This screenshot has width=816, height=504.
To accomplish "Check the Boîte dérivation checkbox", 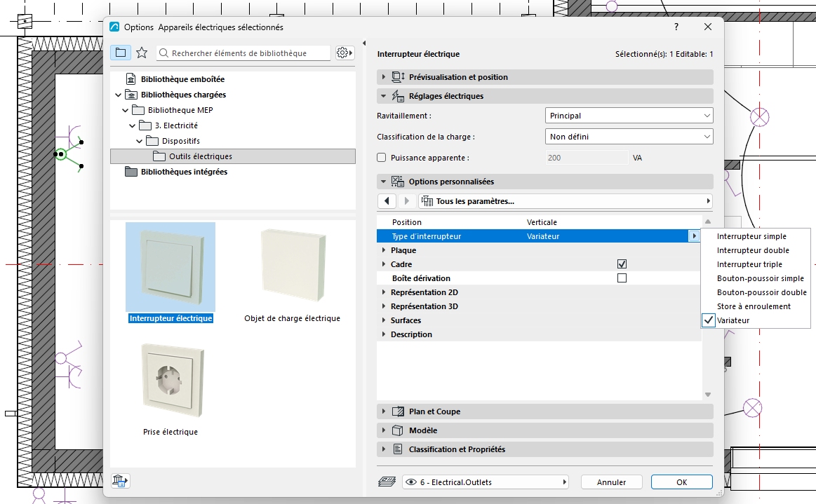I will 622,278.
